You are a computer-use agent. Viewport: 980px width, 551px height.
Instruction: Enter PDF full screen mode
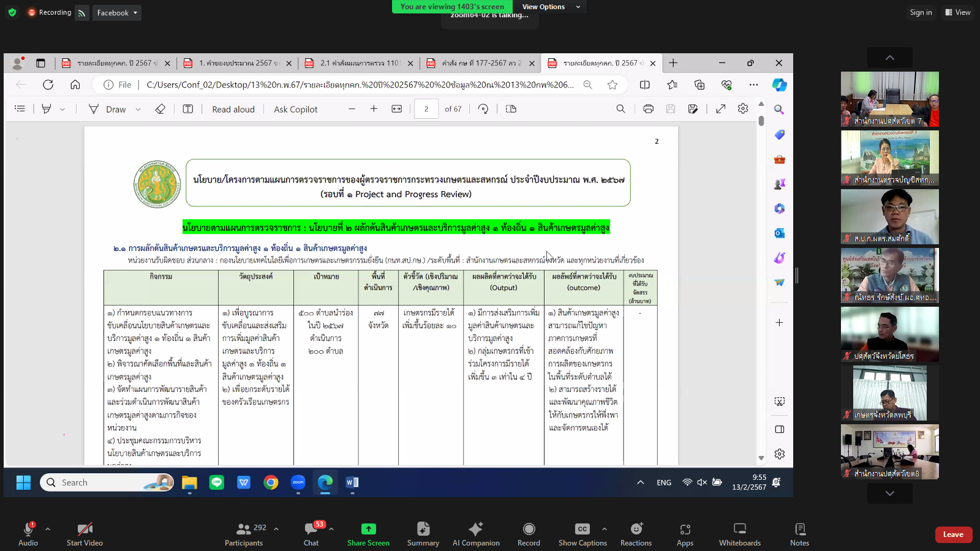pos(721,109)
